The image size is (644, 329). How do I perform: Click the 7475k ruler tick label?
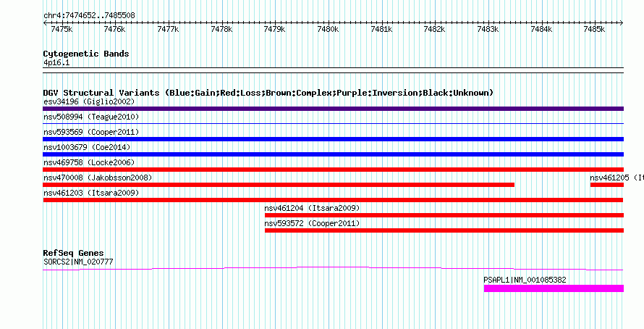coord(62,29)
